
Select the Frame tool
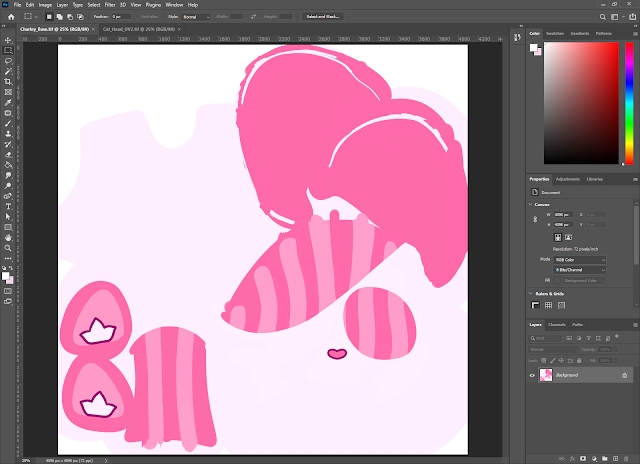coord(8,92)
